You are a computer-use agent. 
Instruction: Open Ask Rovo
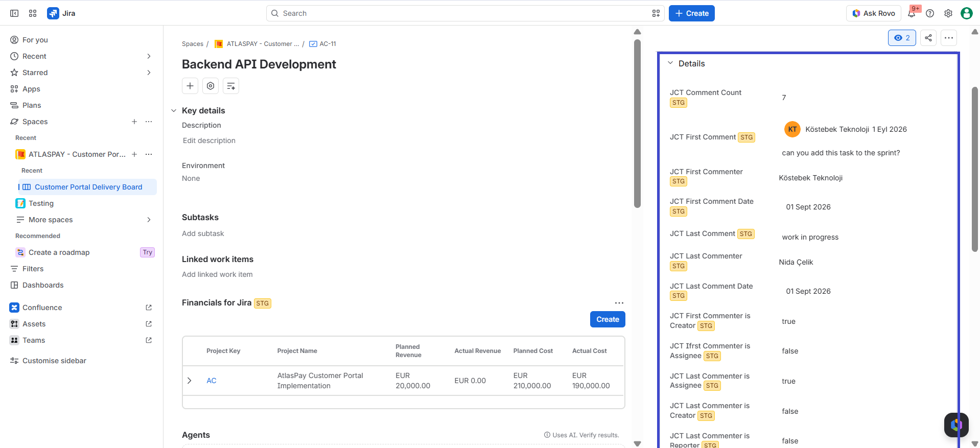[874, 13]
